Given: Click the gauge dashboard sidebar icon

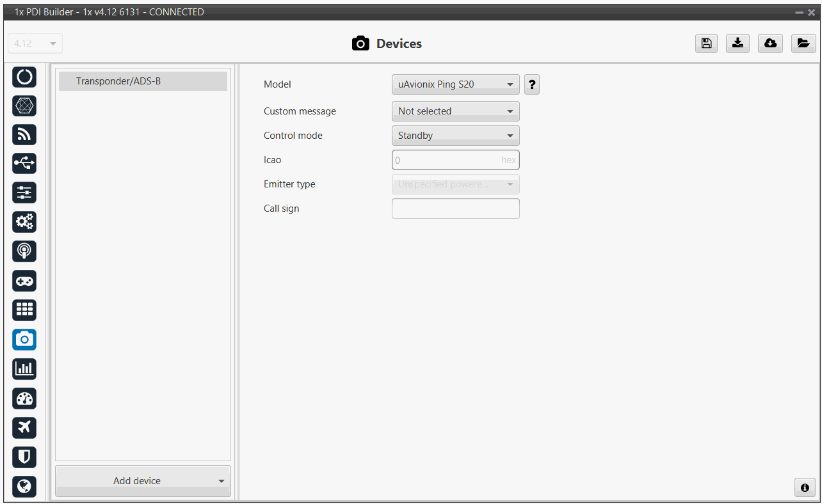Looking at the screenshot, I should [x=24, y=398].
